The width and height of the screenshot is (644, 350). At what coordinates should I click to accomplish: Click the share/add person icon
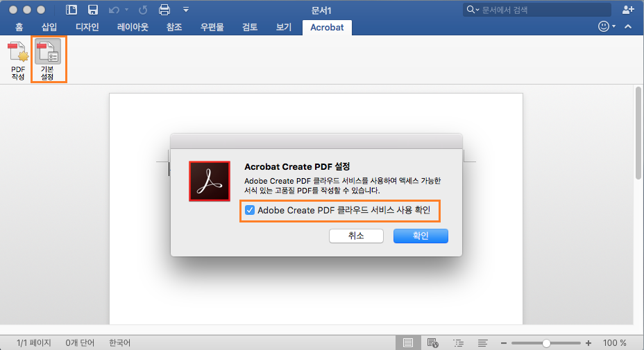coord(628,10)
